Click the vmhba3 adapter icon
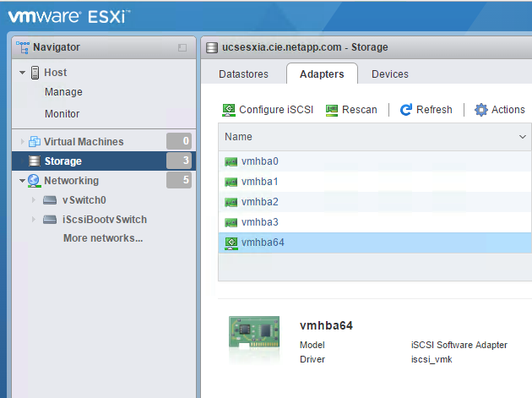Image resolution: width=532 pixels, height=398 pixels. pos(231,222)
